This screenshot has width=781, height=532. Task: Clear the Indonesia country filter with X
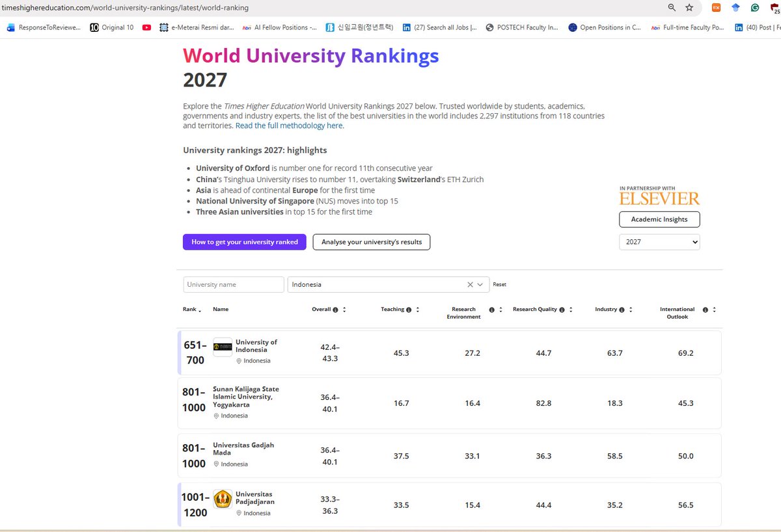470,285
